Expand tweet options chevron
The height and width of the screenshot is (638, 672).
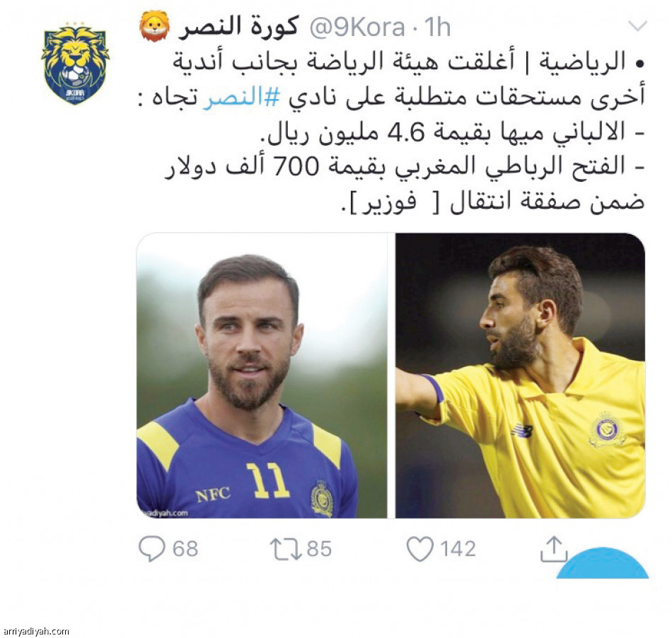click(x=637, y=26)
